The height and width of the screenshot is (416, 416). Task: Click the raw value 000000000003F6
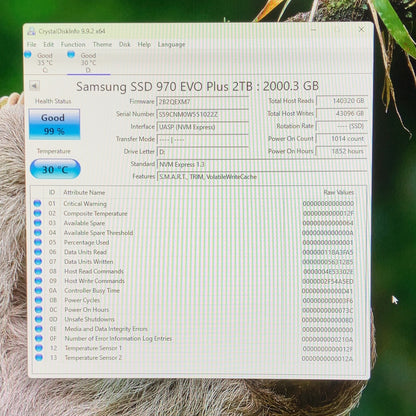327,300
